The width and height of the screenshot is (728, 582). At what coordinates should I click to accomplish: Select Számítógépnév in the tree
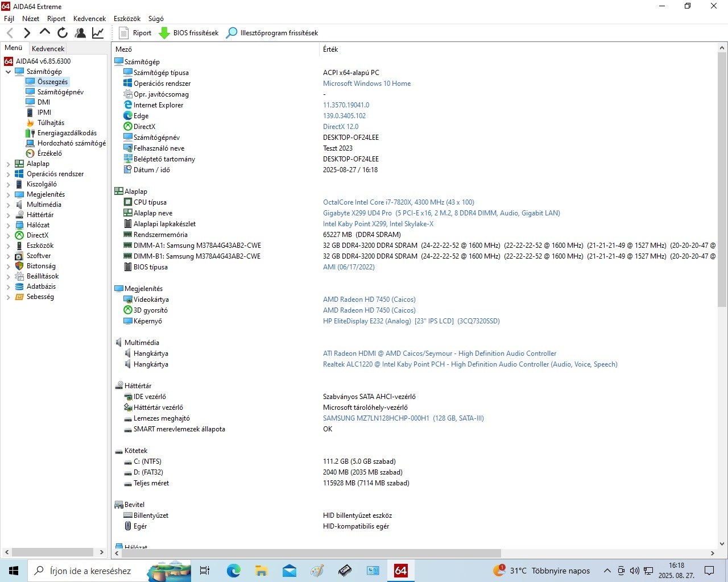coord(60,92)
